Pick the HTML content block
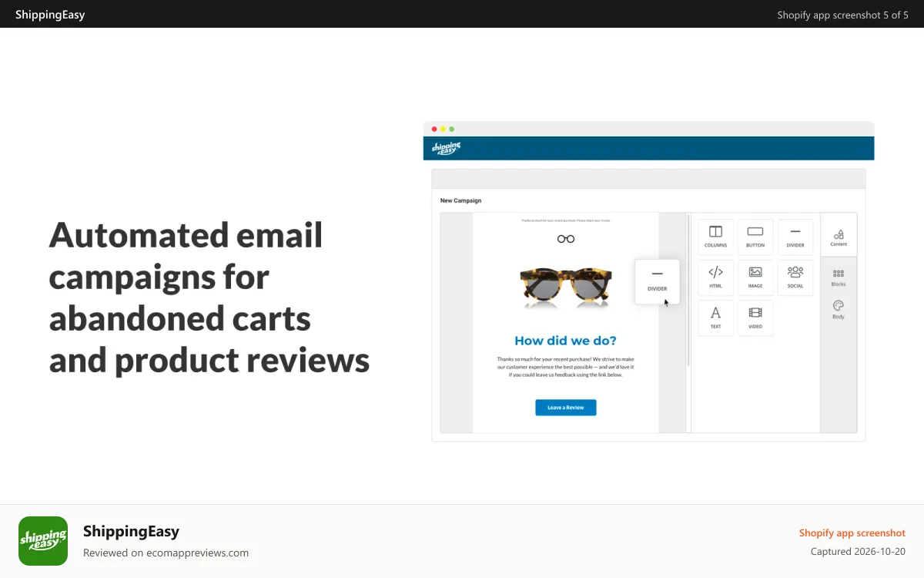This screenshot has height=578, width=924. pyautogui.click(x=715, y=277)
